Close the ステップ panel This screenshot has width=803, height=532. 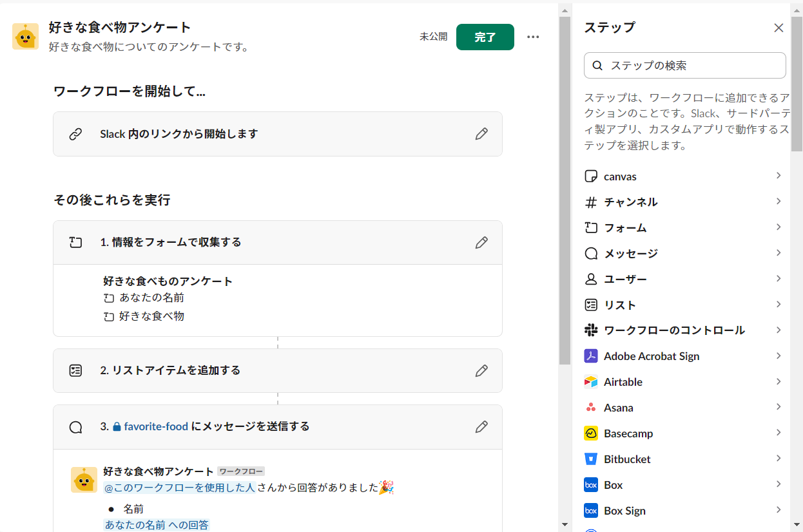(779, 28)
